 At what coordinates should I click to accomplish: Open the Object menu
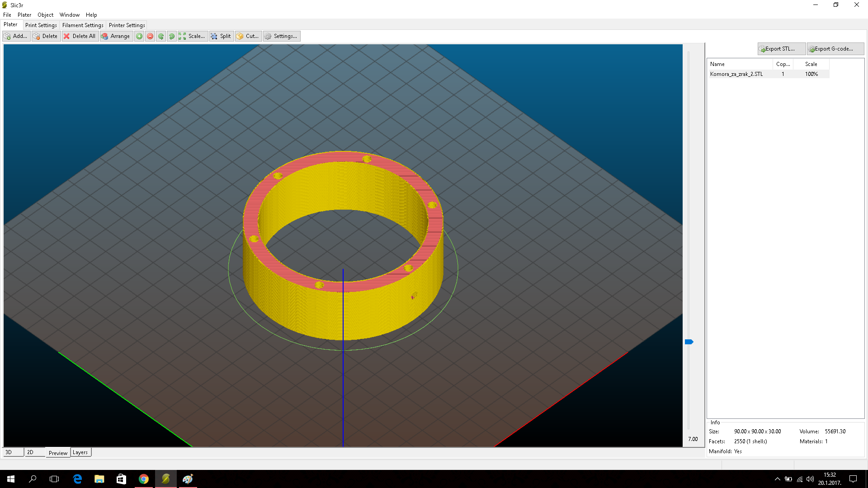coord(45,15)
